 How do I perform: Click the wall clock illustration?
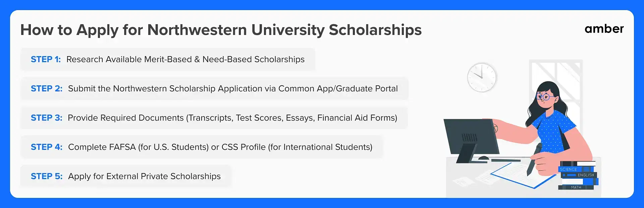(x=482, y=77)
